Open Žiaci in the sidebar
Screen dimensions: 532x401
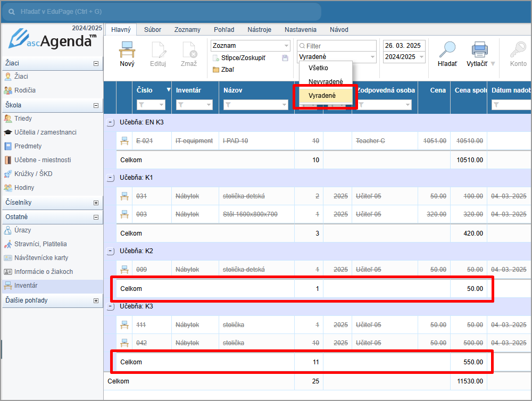[x=21, y=77]
